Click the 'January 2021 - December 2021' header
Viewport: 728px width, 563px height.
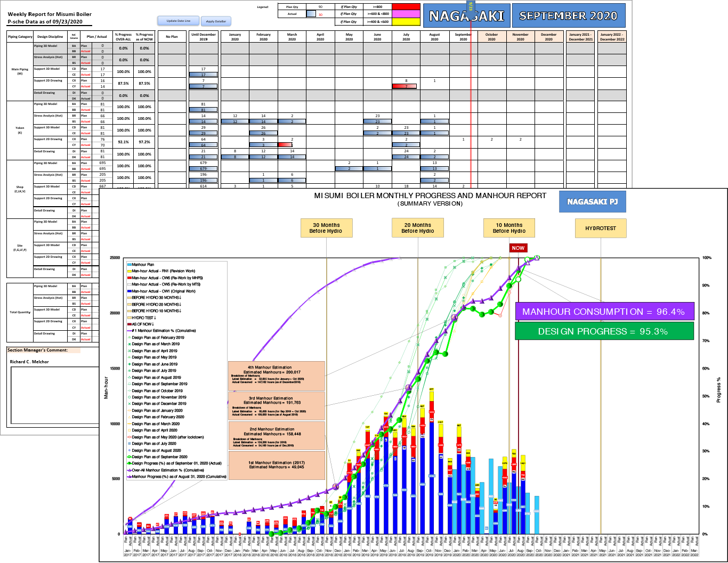point(580,37)
